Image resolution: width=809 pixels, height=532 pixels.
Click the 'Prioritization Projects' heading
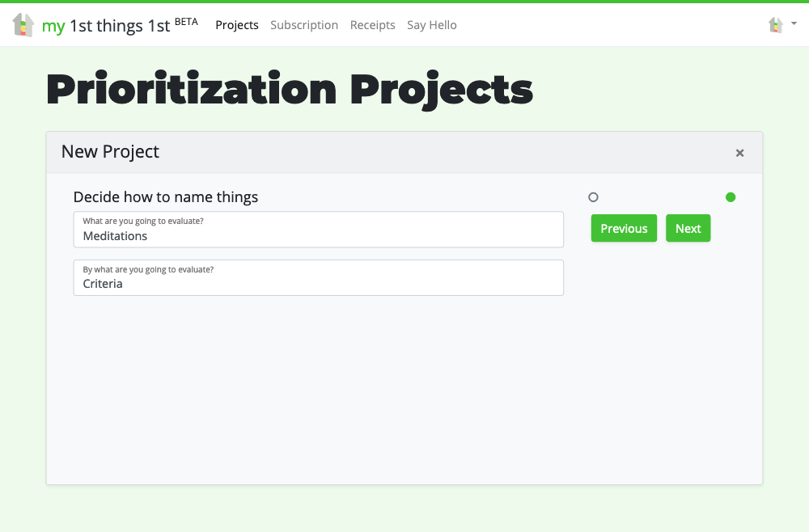coord(290,90)
